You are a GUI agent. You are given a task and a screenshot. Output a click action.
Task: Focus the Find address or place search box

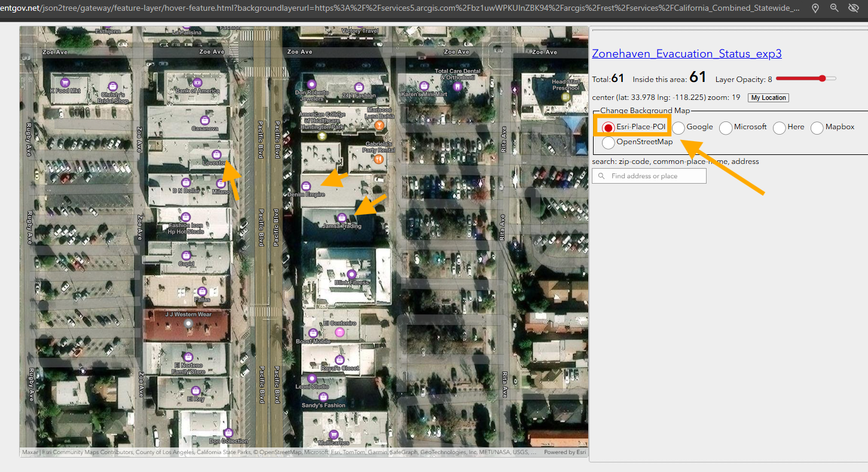(649, 176)
